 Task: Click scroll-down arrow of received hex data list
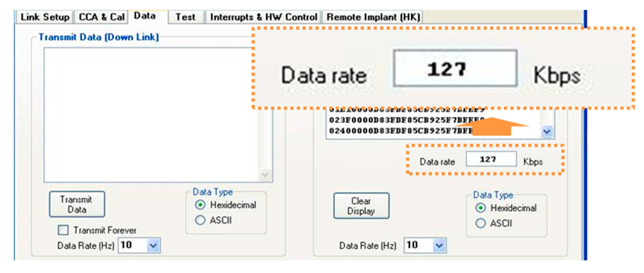(547, 132)
